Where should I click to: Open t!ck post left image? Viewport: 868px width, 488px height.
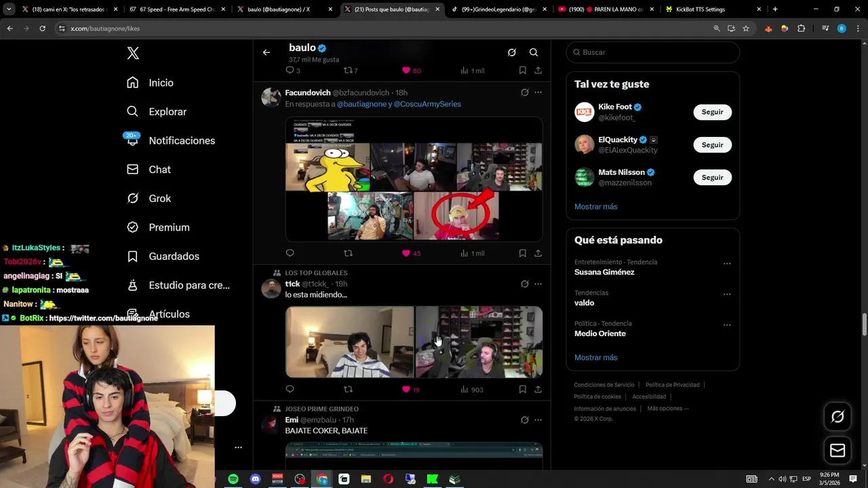[x=349, y=342]
